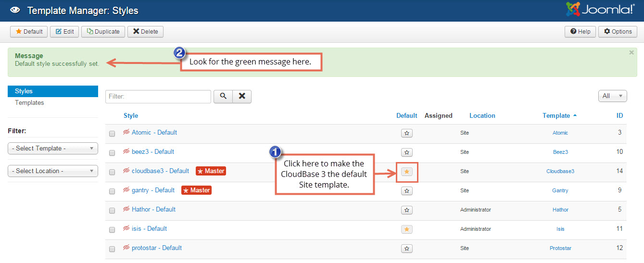Set Atomic as default via its star
This screenshot has height=263, width=644.
(407, 133)
